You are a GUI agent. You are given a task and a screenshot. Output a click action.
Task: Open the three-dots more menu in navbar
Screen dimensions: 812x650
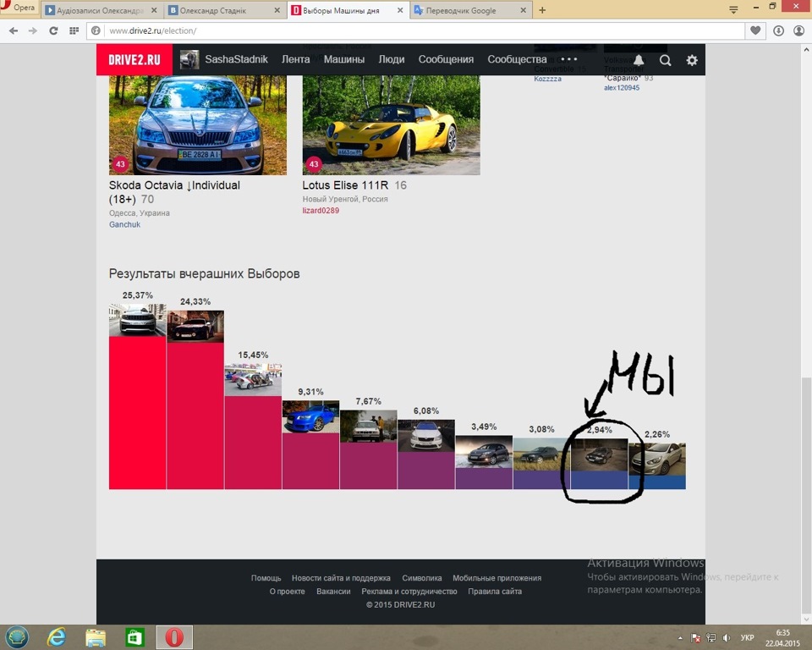pyautogui.click(x=568, y=59)
